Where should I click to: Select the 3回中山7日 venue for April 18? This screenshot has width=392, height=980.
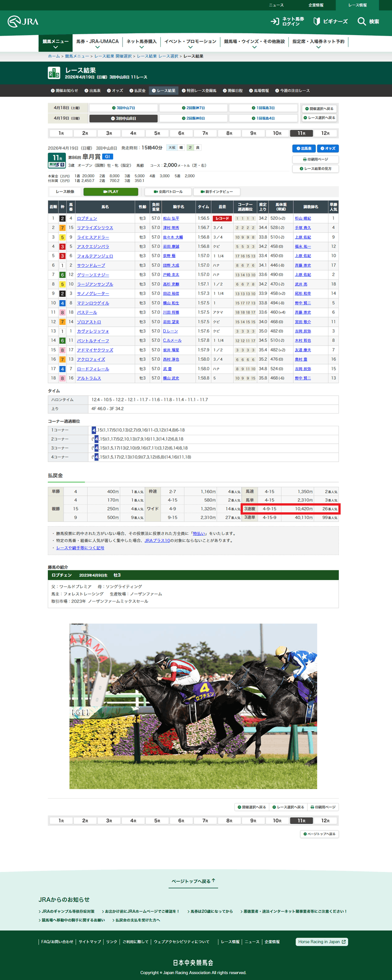coord(123,108)
